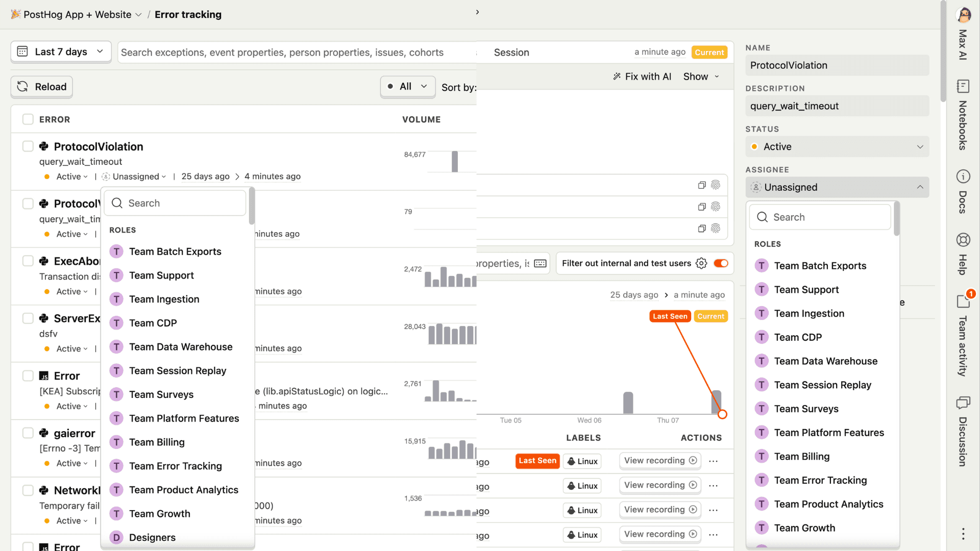Click the third fingerprint icon in session list
This screenshot has height=551, width=980.
716,229
